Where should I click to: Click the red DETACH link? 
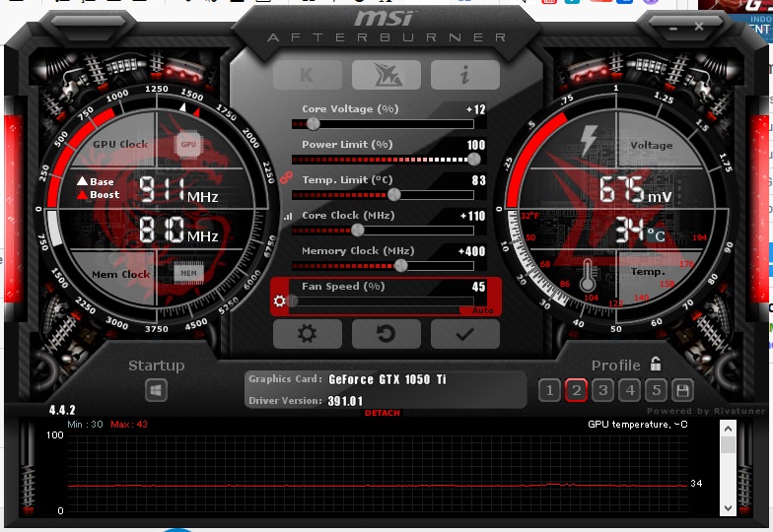coord(383,413)
